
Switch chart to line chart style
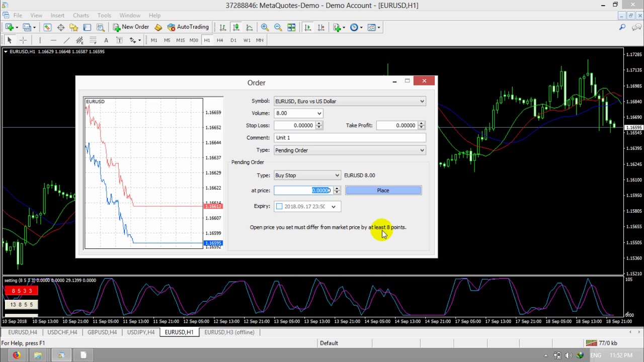pyautogui.click(x=249, y=27)
